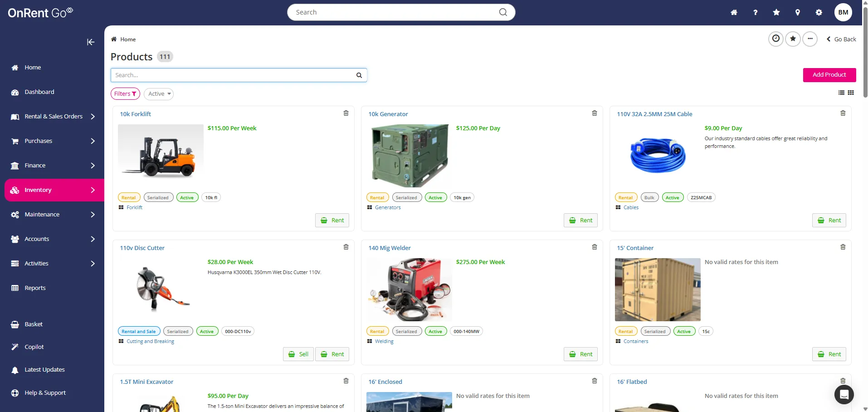868x412 pixels.
Task: Click the Add Product button
Action: [829, 75]
